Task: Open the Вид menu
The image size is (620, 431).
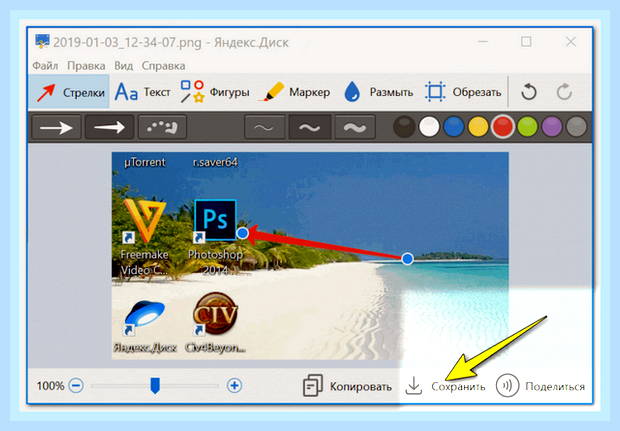Action: click(x=124, y=66)
